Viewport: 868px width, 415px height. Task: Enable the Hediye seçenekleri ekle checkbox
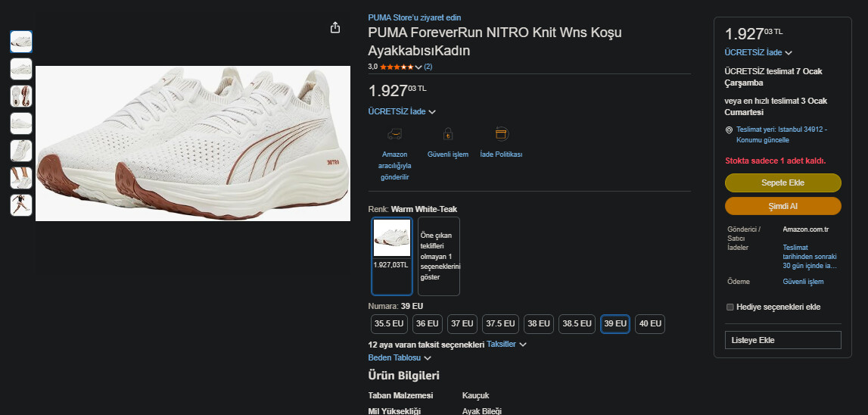point(730,307)
